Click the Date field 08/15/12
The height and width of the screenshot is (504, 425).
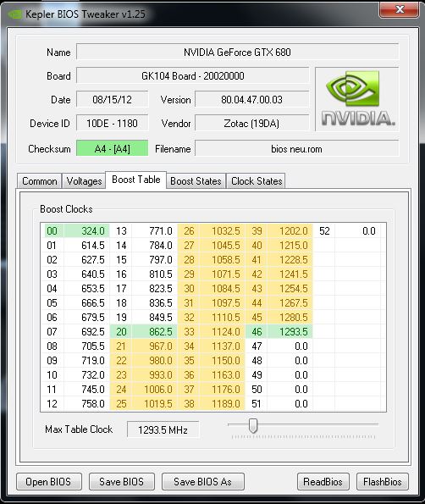[112, 100]
